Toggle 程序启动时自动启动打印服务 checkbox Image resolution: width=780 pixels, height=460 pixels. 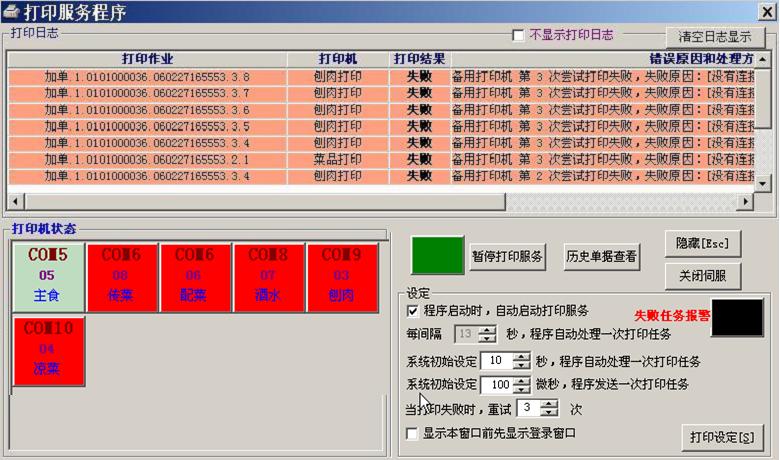413,311
